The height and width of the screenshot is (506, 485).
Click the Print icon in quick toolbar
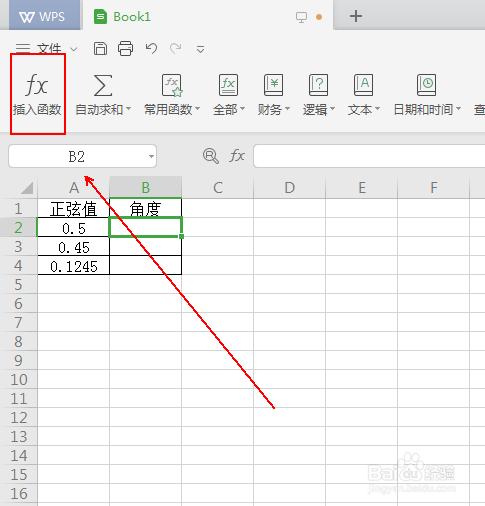pos(125,49)
